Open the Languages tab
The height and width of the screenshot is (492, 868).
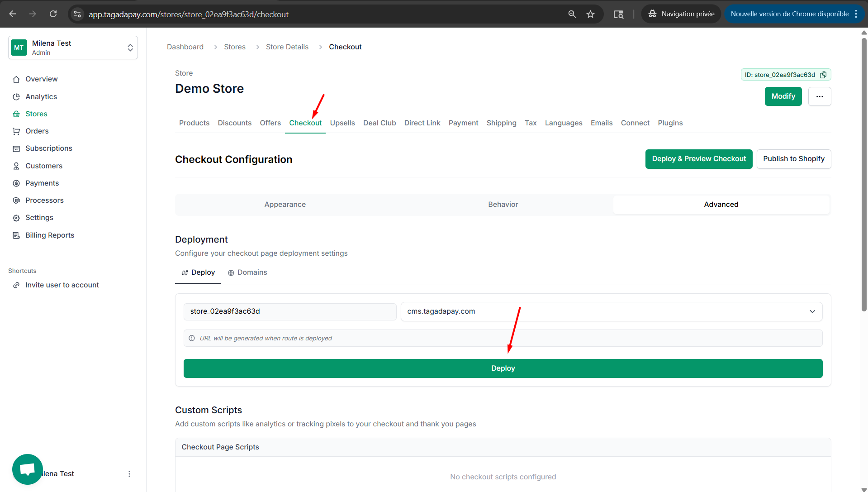[x=564, y=123]
